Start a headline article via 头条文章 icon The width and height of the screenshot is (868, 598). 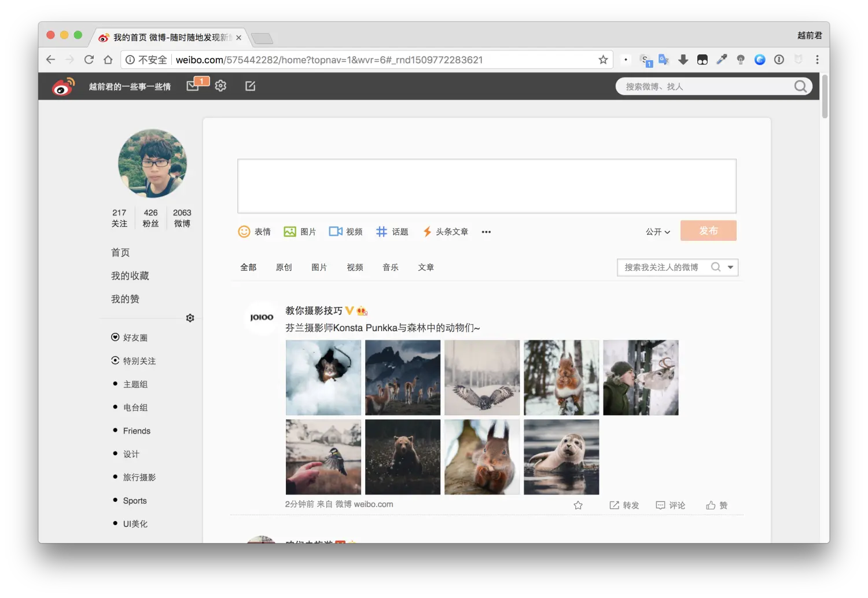pos(427,232)
